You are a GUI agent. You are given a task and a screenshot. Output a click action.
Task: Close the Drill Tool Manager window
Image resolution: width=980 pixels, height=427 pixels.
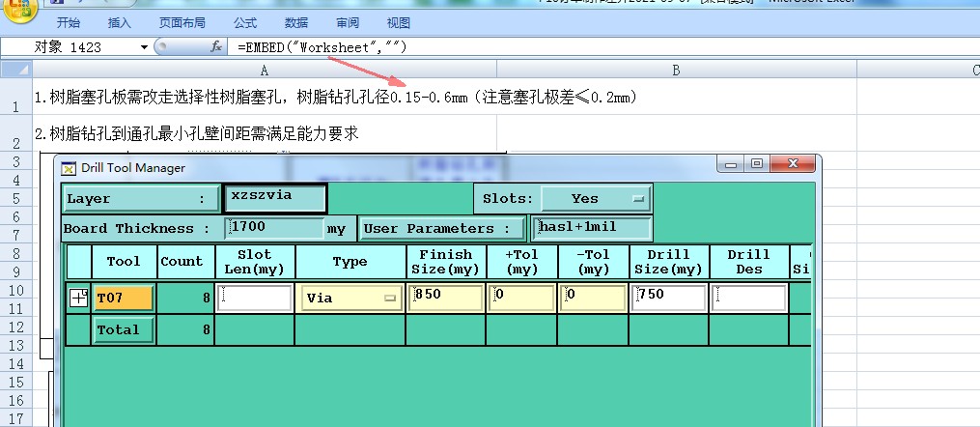click(x=793, y=164)
